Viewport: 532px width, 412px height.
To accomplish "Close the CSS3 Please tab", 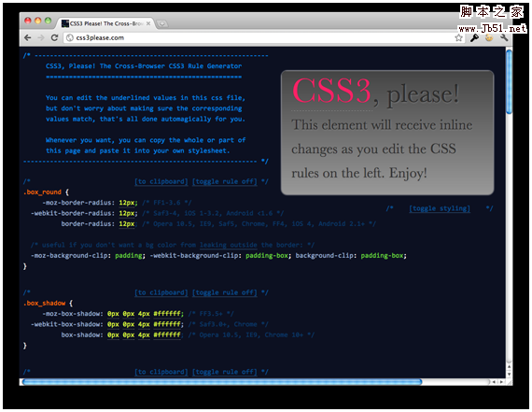I will [x=148, y=23].
